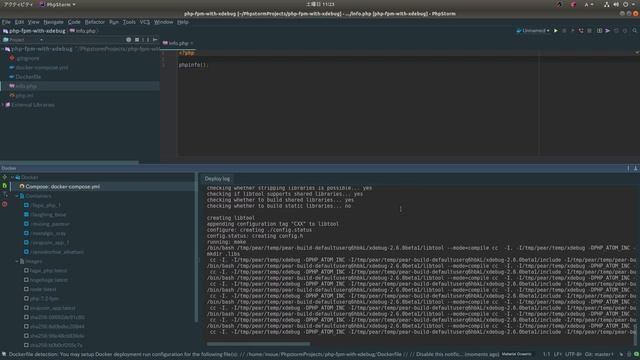Open the Window menu
Screen dimensions: 640x360
coord(164,22)
